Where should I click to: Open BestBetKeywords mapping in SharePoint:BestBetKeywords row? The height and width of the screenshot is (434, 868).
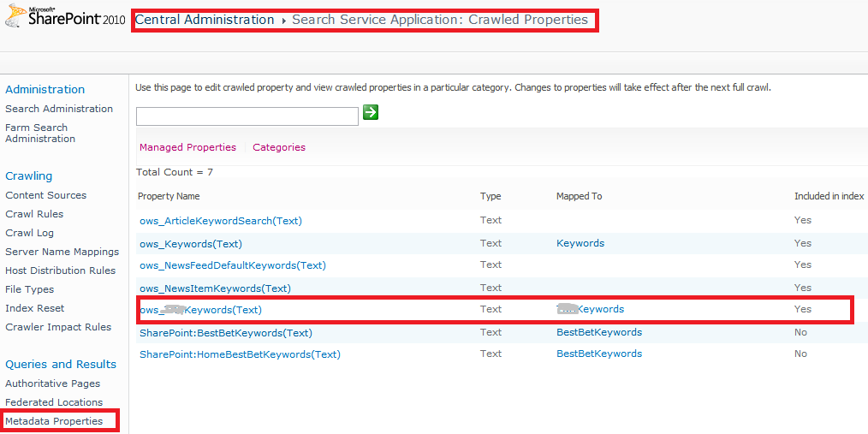click(x=599, y=332)
